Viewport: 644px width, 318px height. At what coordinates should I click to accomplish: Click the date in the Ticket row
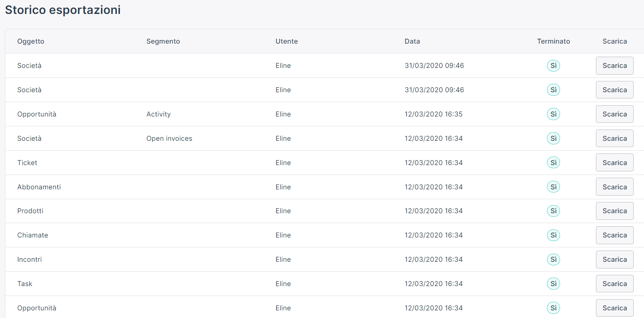click(433, 162)
